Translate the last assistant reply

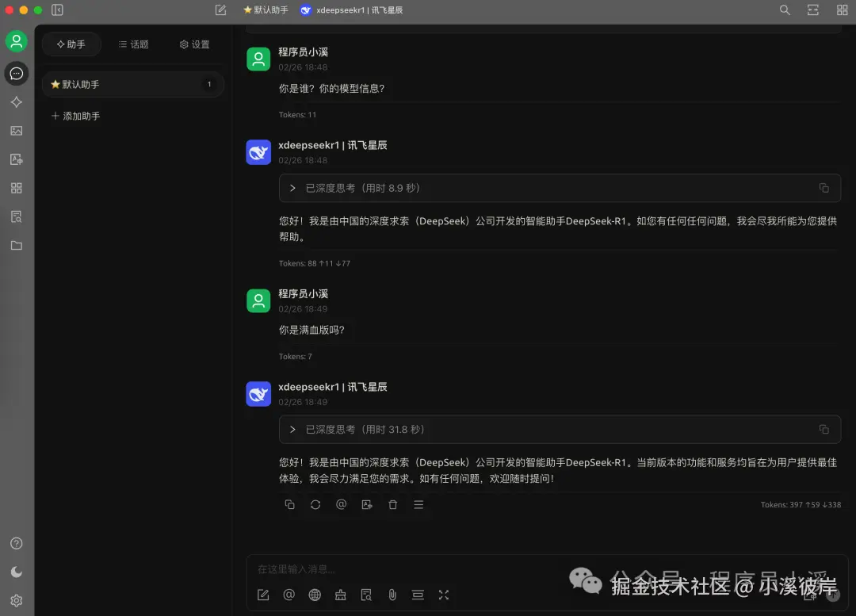[x=367, y=504]
